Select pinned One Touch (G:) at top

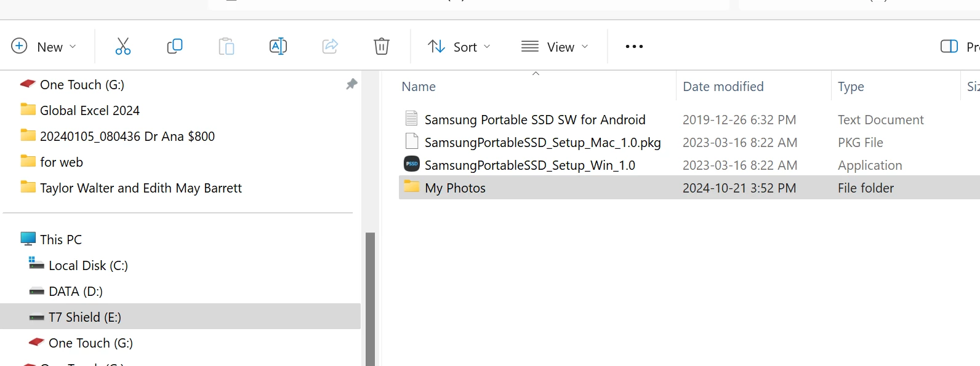point(82,85)
